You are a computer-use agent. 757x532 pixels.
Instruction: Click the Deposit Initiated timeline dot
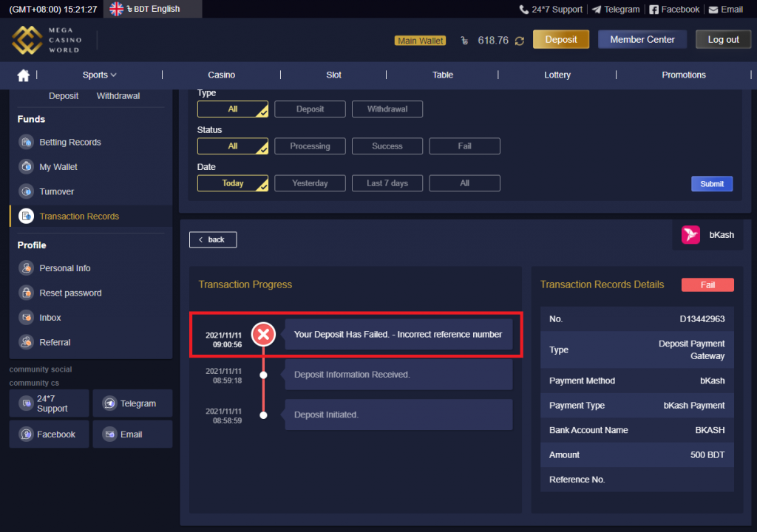pyautogui.click(x=263, y=415)
